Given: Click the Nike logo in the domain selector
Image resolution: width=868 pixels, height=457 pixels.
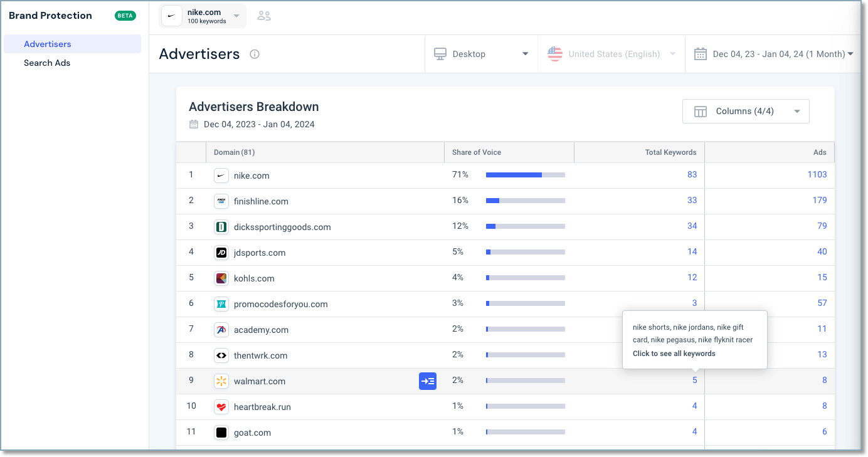Looking at the screenshot, I should (x=172, y=16).
